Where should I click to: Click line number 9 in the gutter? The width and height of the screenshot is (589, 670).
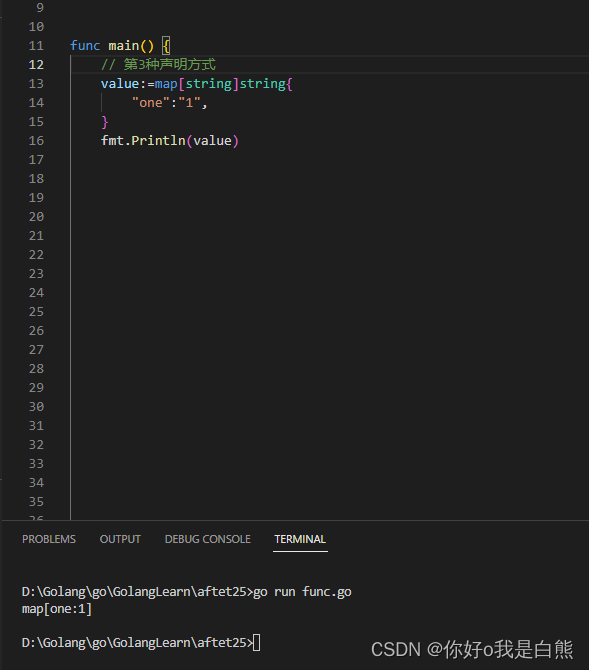(40, 8)
